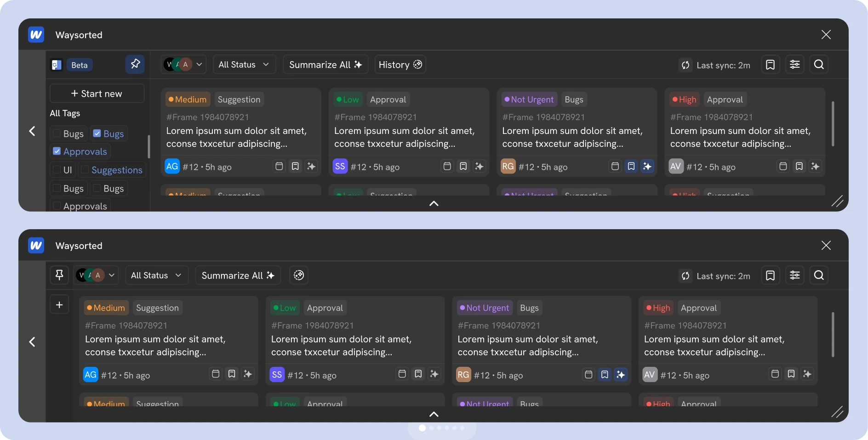Open filter settings icon in the bottom window
This screenshot has width=868, height=440.
794,275
